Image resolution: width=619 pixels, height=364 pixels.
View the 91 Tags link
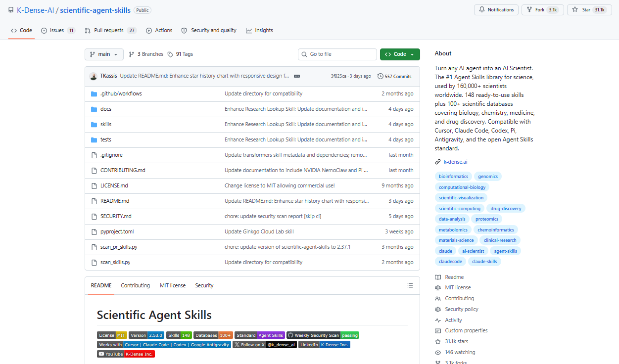point(181,54)
